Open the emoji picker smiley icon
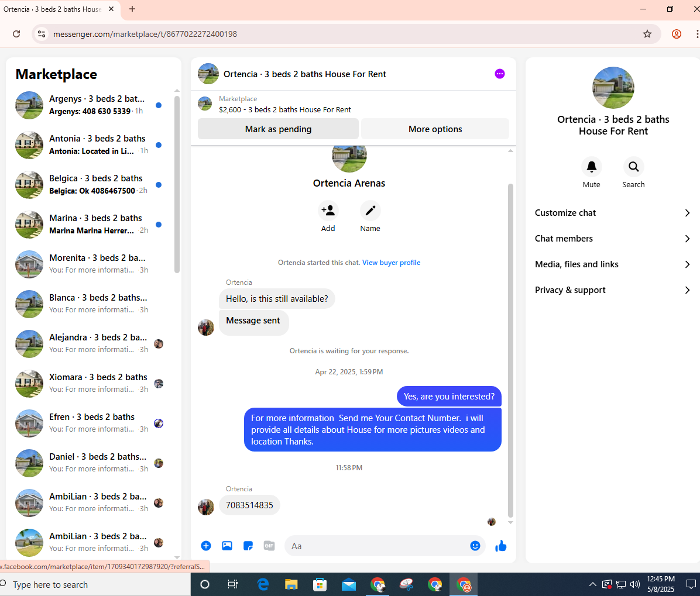The height and width of the screenshot is (596, 700). click(x=475, y=546)
